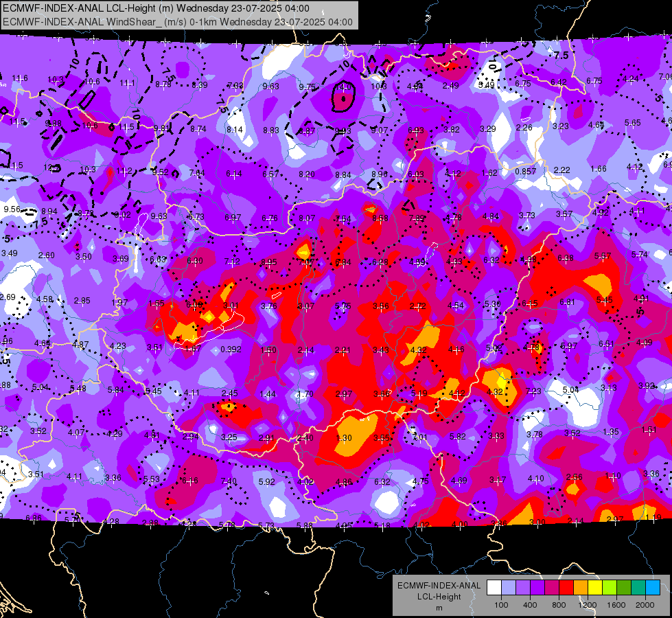
Task: Click the wind shear value 6.86
Action: (34, 518)
